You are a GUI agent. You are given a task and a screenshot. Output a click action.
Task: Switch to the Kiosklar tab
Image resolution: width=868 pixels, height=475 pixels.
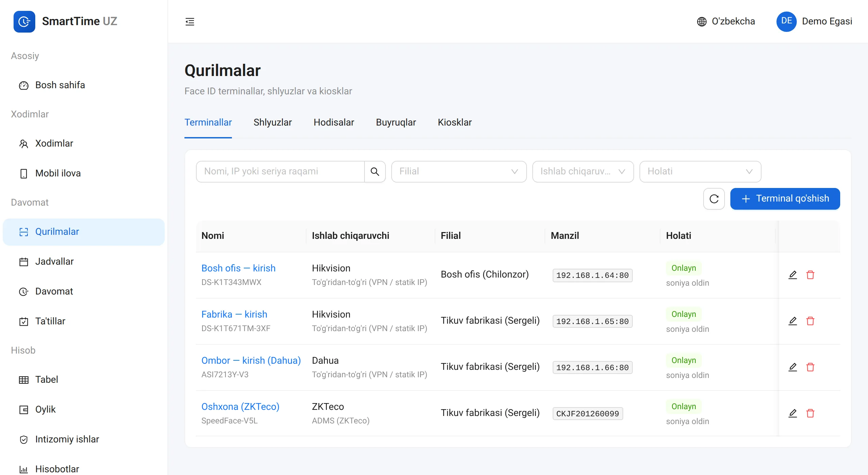tap(455, 122)
